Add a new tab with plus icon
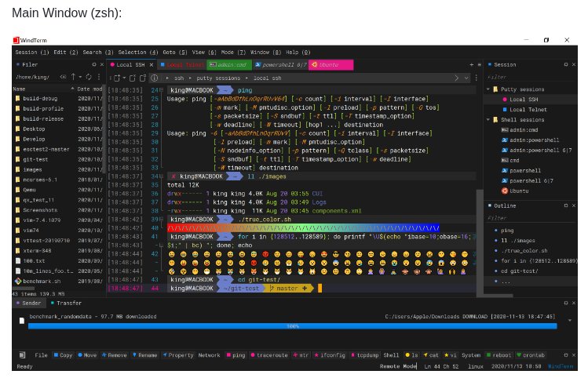Screen dimensions: 588x378 click(x=471, y=65)
